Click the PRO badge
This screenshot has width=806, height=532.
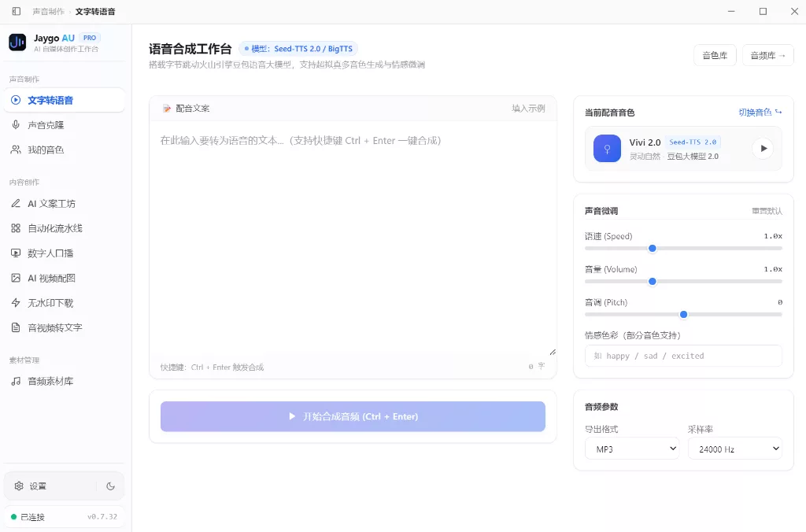tap(90, 38)
